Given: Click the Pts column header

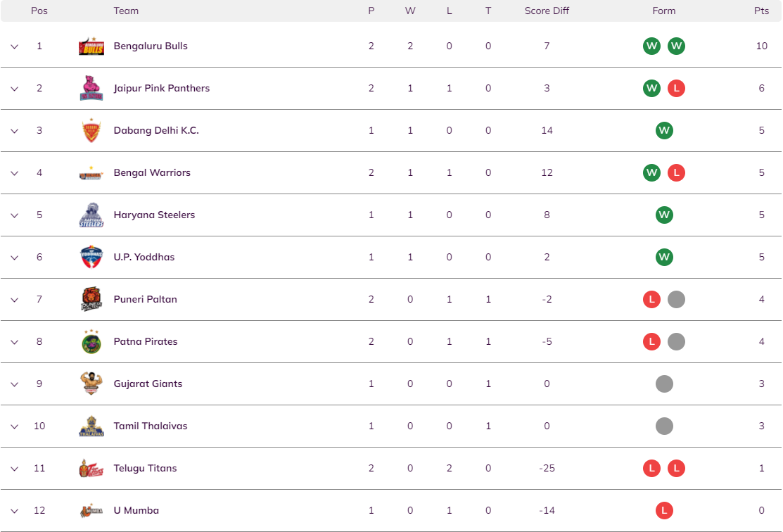Looking at the screenshot, I should 761,11.
